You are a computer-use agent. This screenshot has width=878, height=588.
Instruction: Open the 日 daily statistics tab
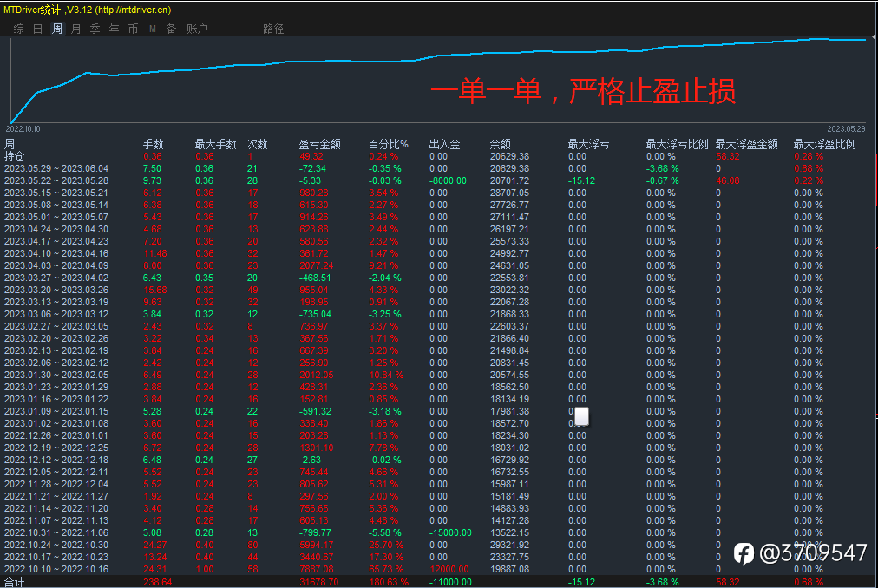click(37, 29)
